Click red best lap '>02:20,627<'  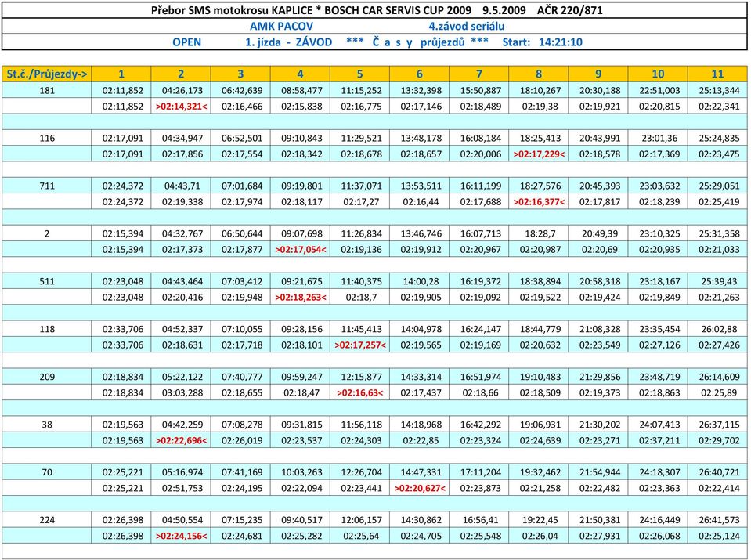[x=420, y=488]
